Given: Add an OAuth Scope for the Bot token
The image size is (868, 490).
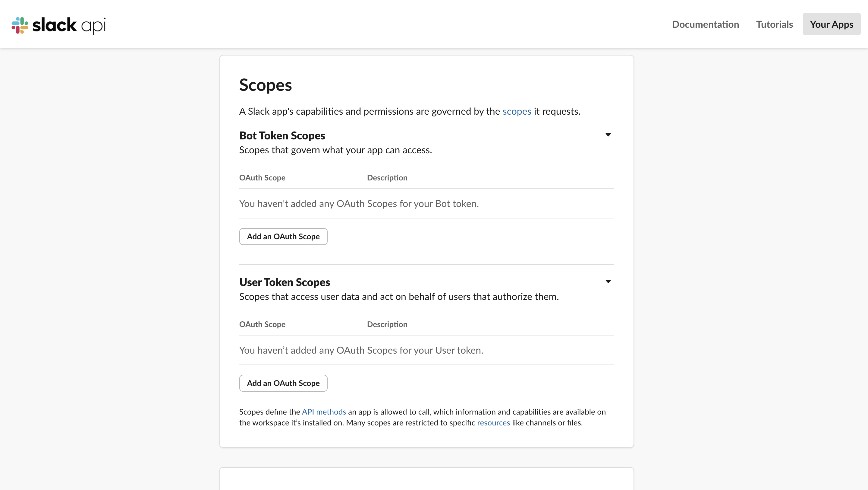Looking at the screenshot, I should point(283,236).
